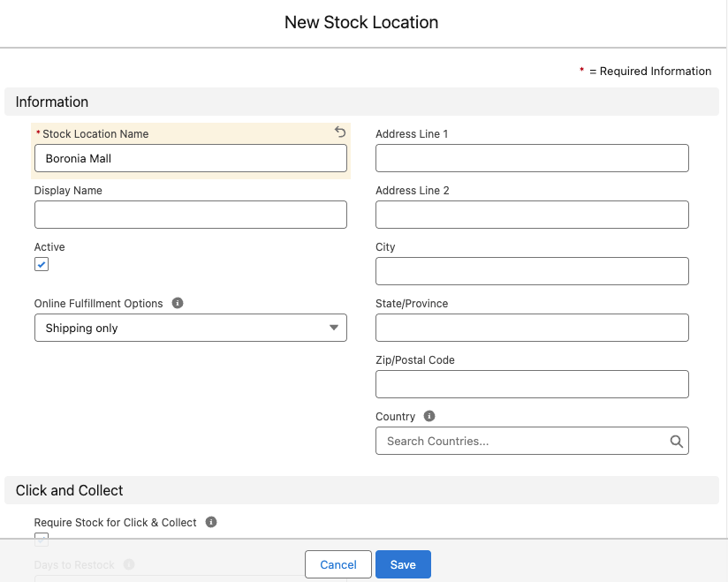This screenshot has height=582, width=728.
Task: Click the Days to Restock info icon
Action: tap(129, 564)
